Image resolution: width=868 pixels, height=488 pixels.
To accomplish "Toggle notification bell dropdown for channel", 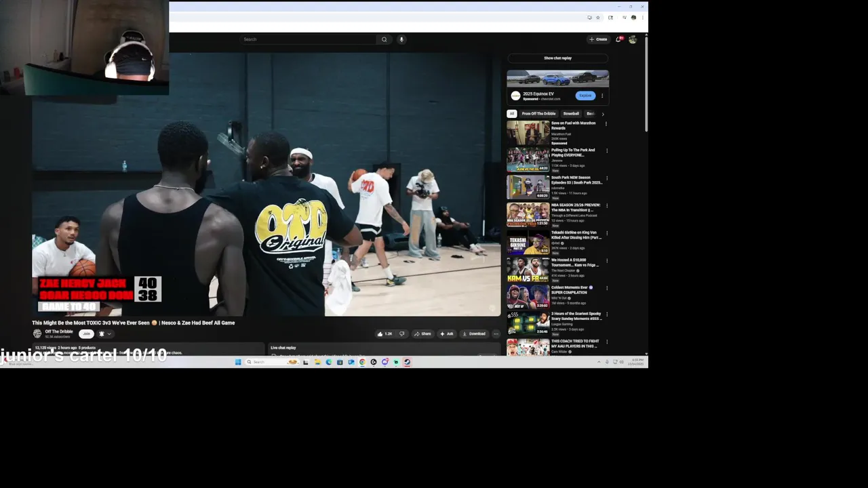I will (105, 333).
